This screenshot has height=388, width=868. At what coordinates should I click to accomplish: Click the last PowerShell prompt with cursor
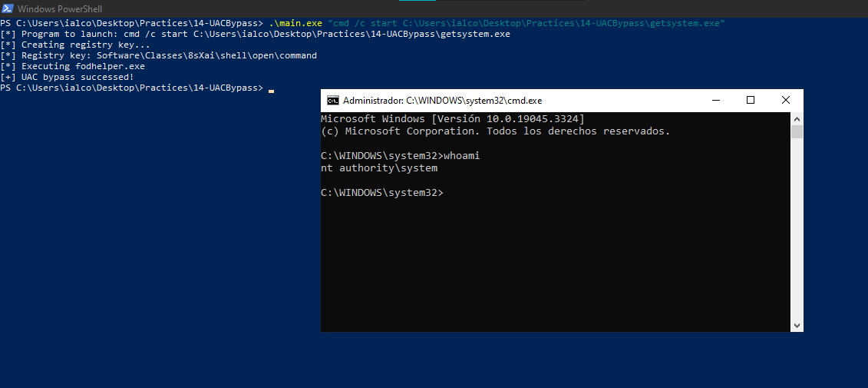(137, 88)
